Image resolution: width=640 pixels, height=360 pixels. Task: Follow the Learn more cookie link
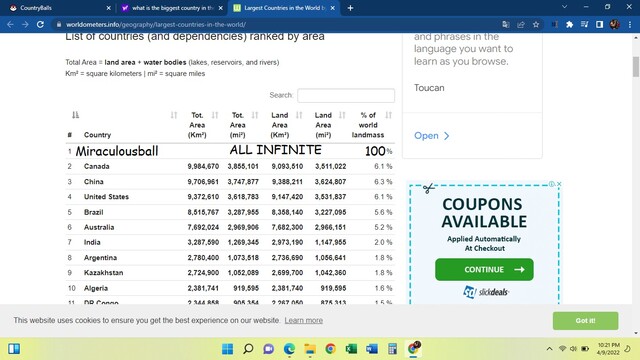tap(304, 320)
